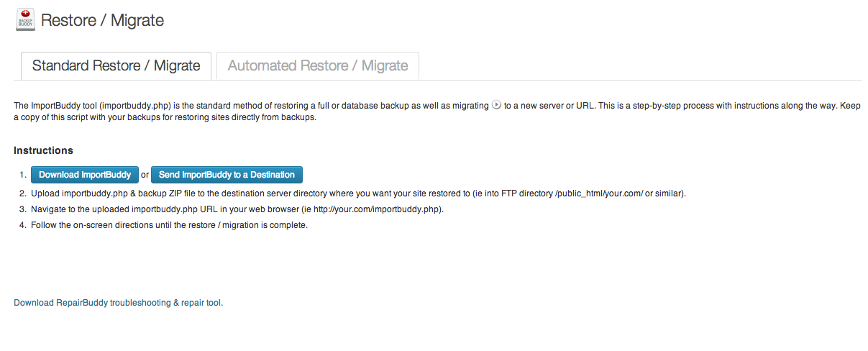868x351 pixels.
Task: Select the Upload importbuddy.php instruction step
Action: [358, 193]
